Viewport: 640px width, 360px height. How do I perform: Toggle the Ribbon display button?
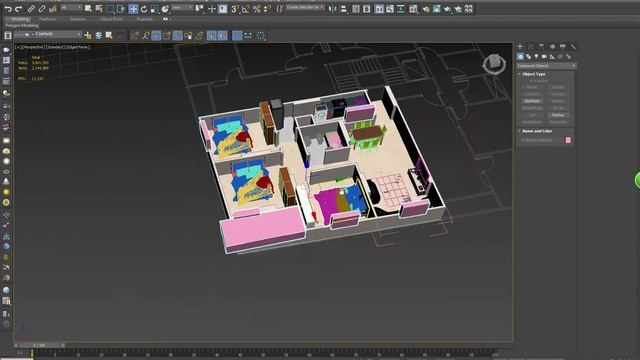(379, 9)
